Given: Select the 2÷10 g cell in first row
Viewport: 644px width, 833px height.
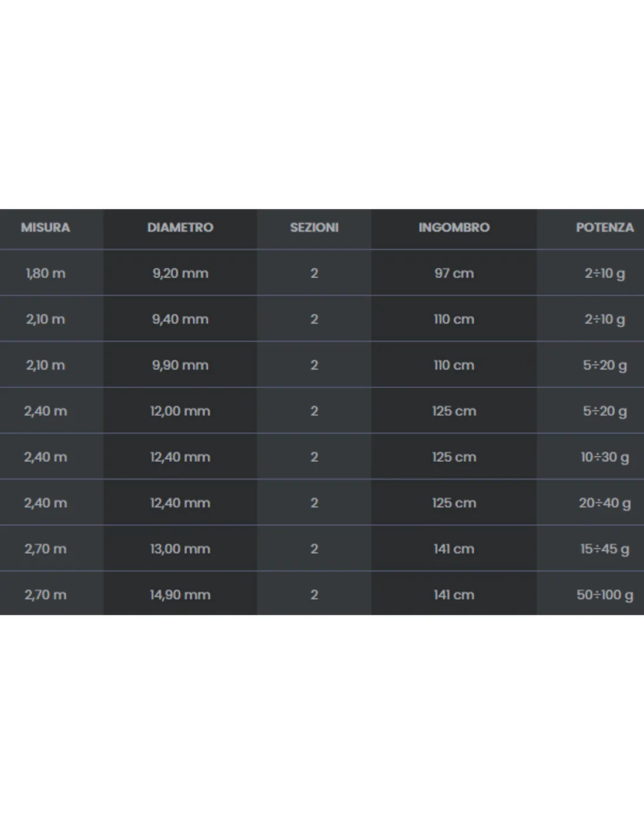Looking at the screenshot, I should coord(605,274).
